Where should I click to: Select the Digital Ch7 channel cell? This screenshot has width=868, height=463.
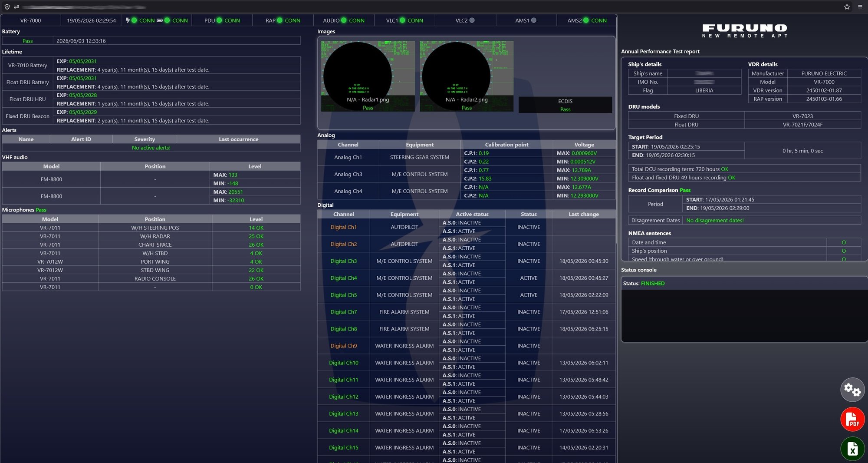click(x=344, y=312)
